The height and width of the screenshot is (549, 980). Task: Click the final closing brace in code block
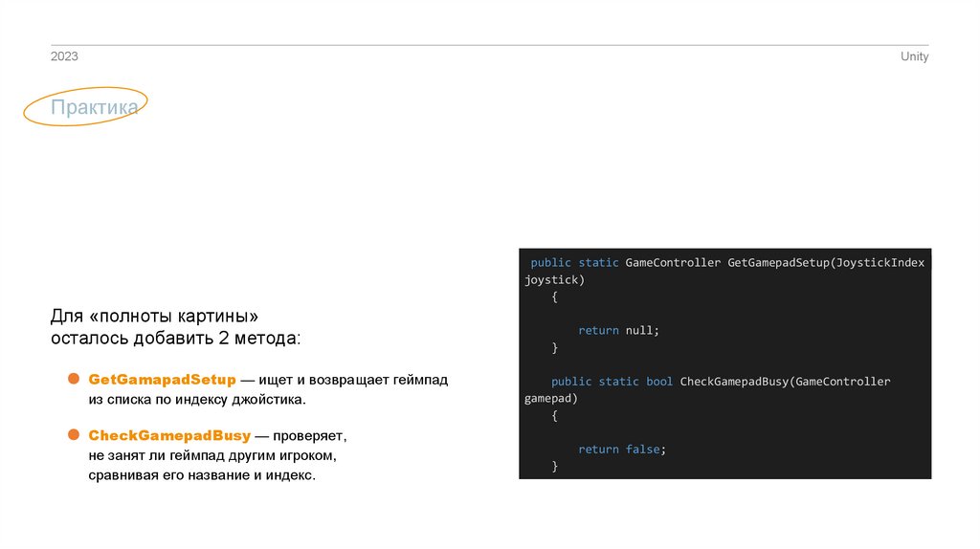[554, 467]
